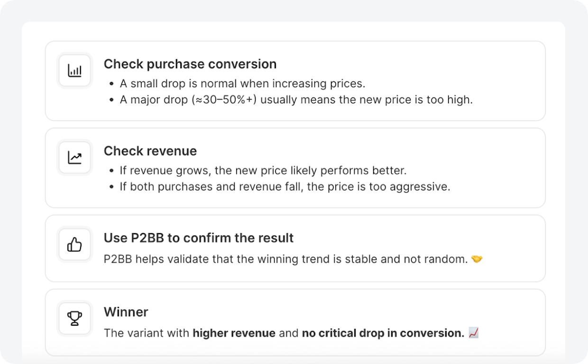Click 'Use P2BB to confirm the result' title
This screenshot has width=588, height=364.
pos(198,238)
